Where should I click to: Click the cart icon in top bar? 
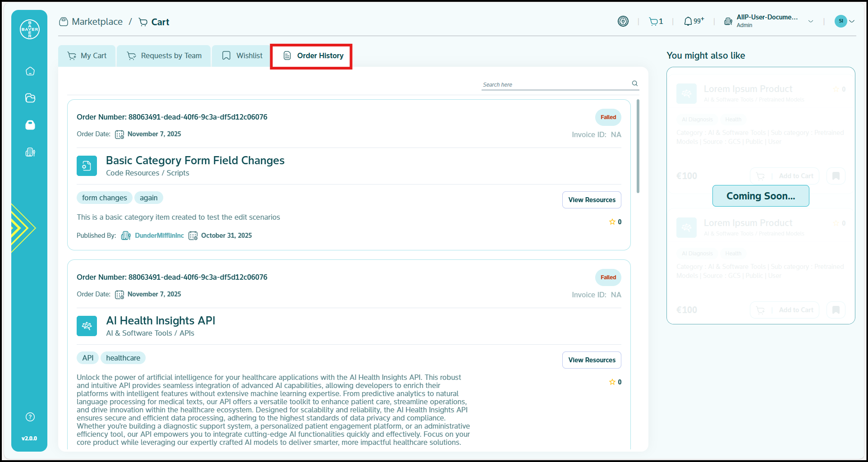(653, 21)
